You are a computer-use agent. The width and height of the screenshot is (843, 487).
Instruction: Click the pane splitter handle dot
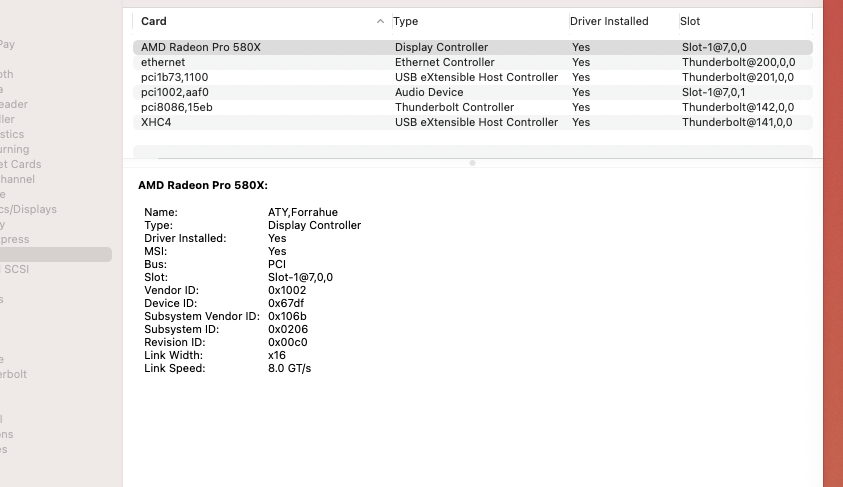(x=472, y=163)
